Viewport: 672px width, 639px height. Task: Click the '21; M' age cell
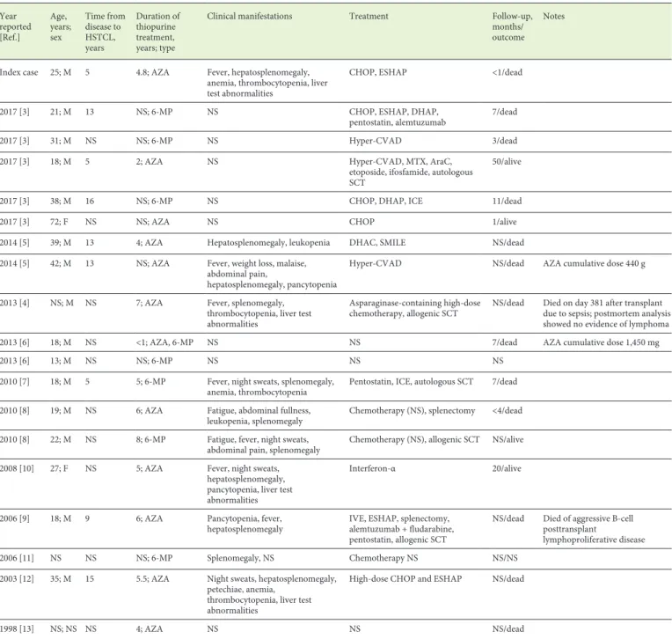(61, 112)
